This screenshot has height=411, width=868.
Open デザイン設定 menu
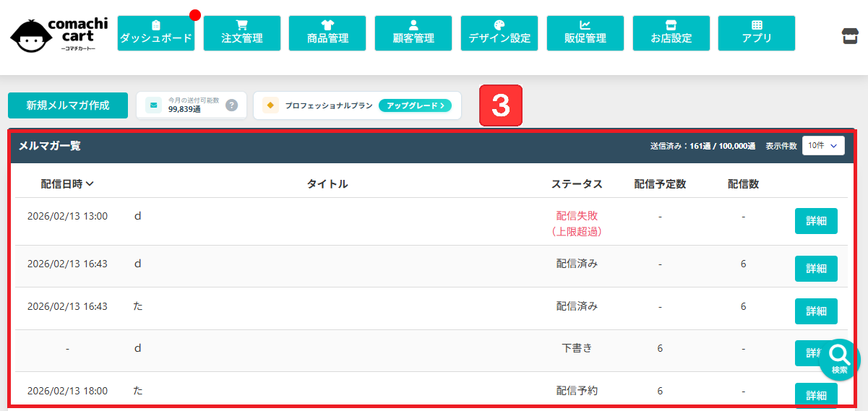pyautogui.click(x=499, y=33)
